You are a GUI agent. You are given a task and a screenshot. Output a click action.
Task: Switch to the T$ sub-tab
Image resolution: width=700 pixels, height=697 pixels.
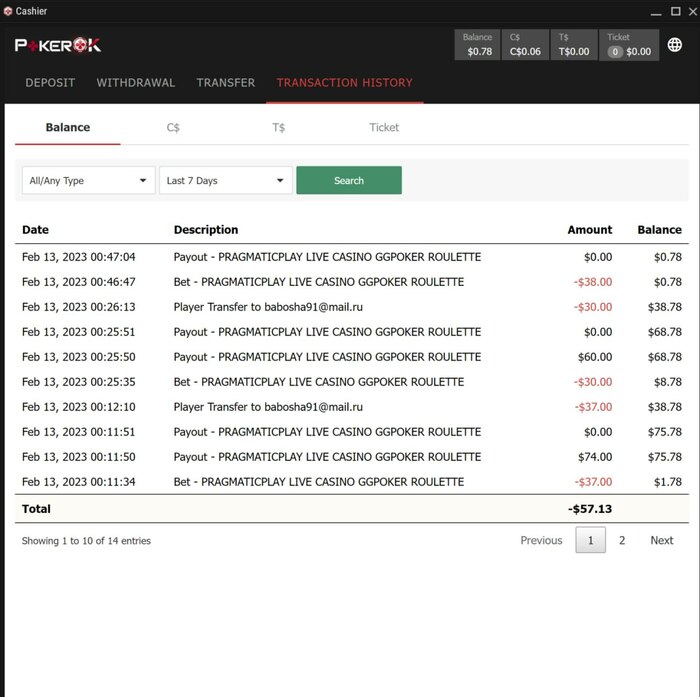coord(279,128)
